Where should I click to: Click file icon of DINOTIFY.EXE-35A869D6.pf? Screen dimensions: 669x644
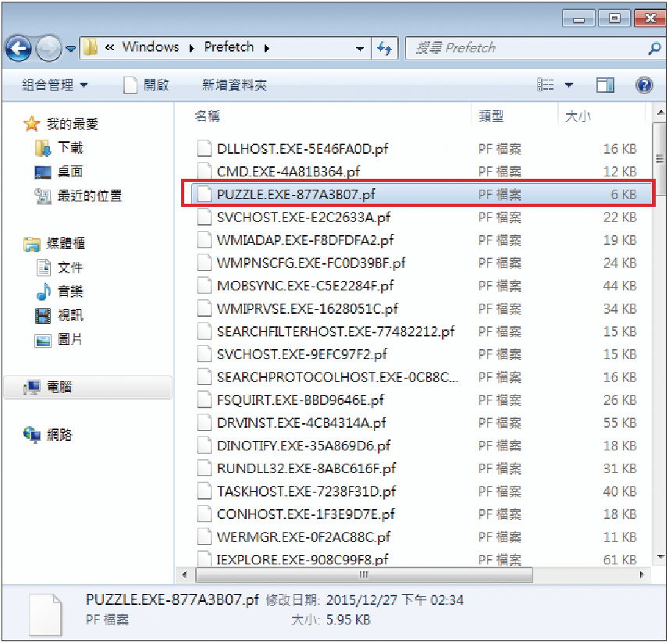[205, 446]
